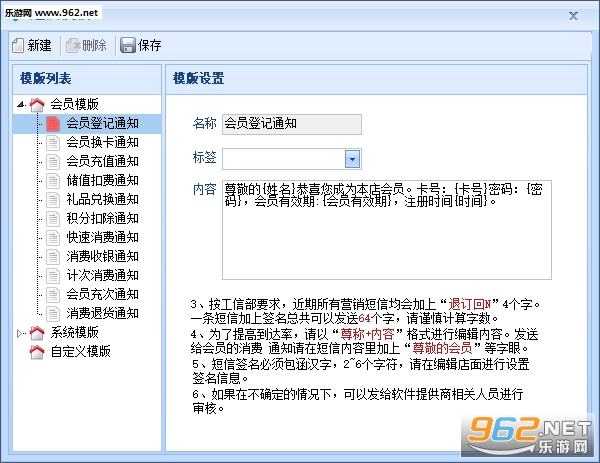Viewport: 600px width, 463px height.
Task: Click the document icon beside 消费退货通知
Action: pos(53,313)
